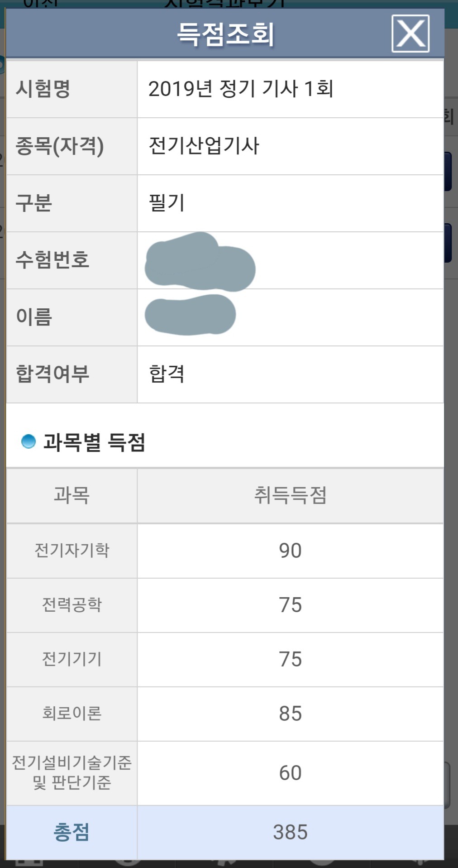Select the 전기기기 subject label
This screenshot has height=868, width=458.
(x=72, y=659)
